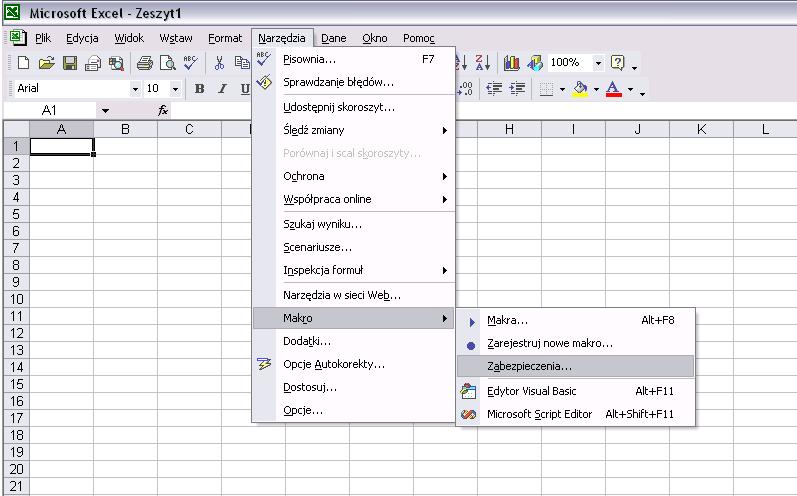The image size is (797, 496).
Task: Click the Sort Descending icon
Action: coord(482,63)
